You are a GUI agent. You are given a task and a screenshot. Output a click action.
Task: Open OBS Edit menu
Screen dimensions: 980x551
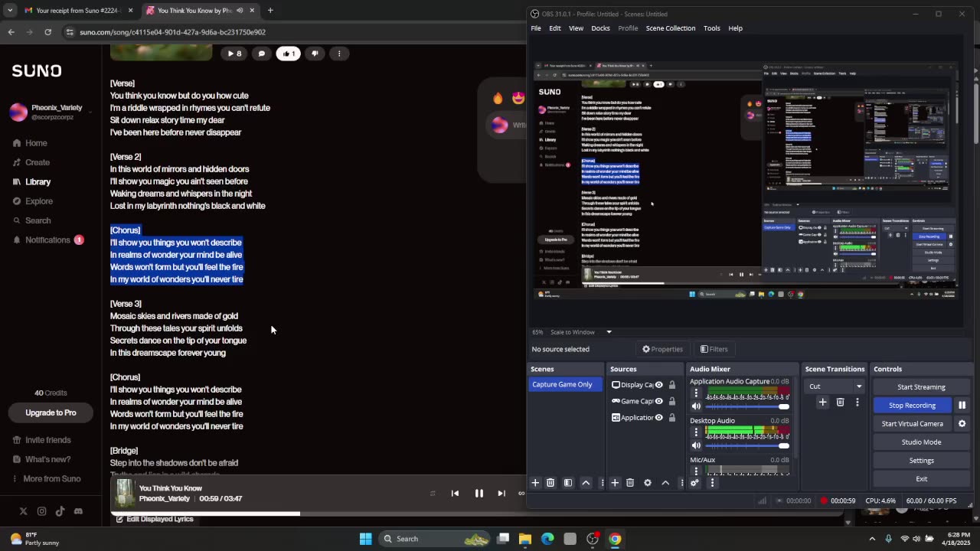click(555, 28)
